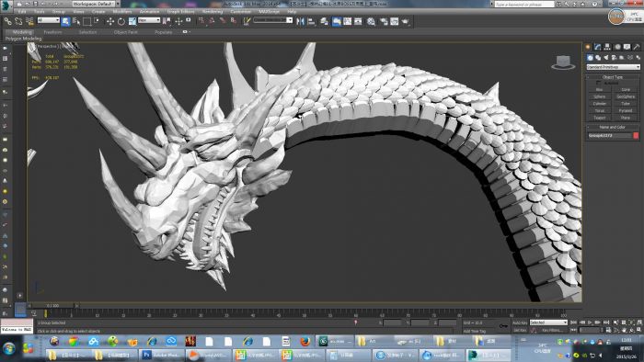Toggle the Graphite ribbon icon
The image size is (644, 362).
pos(337,21)
